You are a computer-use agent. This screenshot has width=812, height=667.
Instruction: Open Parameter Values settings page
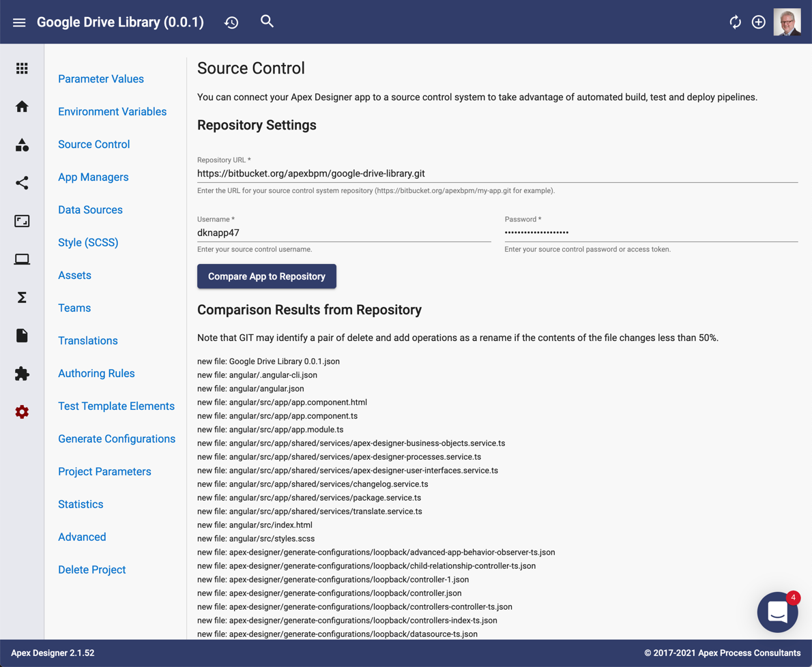[101, 78]
